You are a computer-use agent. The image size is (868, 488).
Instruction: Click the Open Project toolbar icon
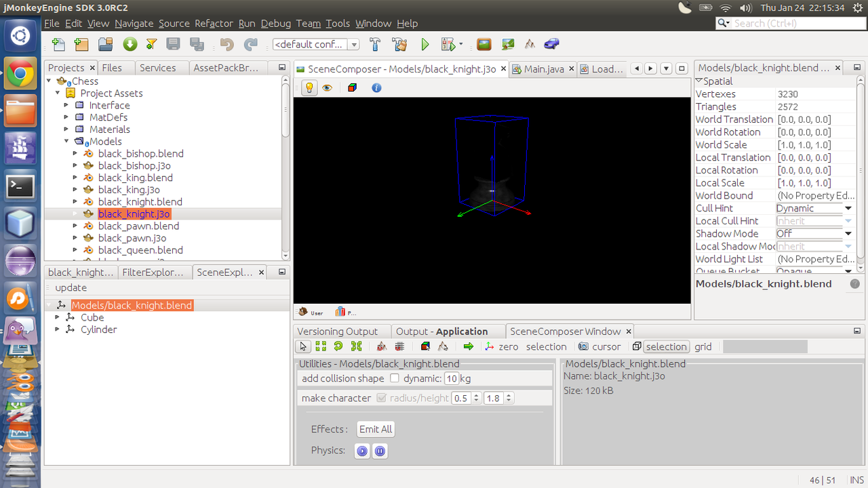[x=105, y=45]
